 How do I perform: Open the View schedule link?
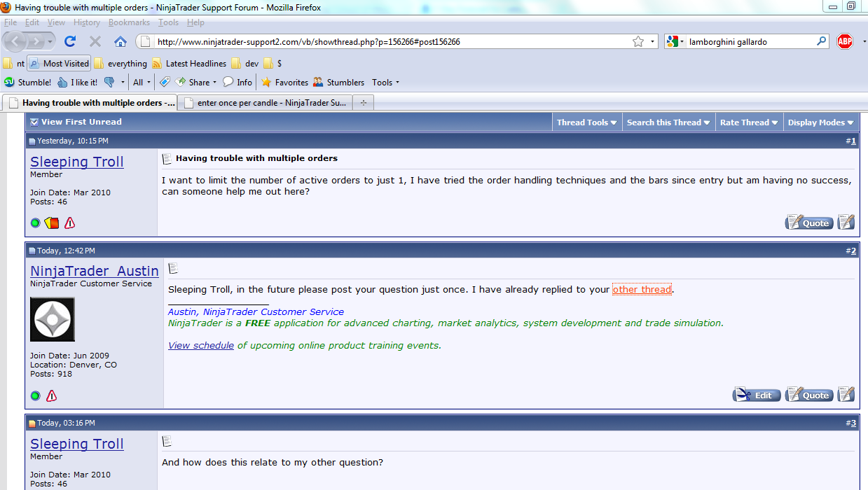tap(201, 345)
